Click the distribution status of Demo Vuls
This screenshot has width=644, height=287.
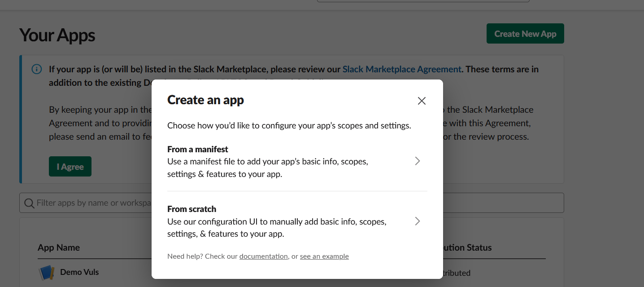point(457,273)
